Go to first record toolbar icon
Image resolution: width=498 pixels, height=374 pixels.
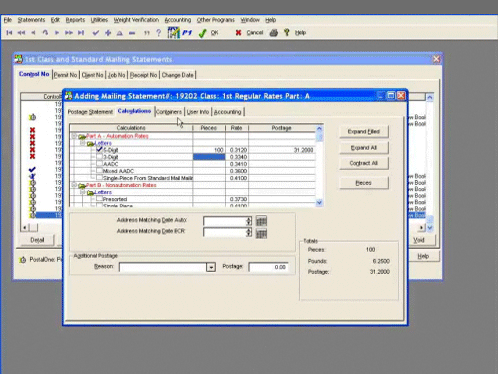point(9,33)
